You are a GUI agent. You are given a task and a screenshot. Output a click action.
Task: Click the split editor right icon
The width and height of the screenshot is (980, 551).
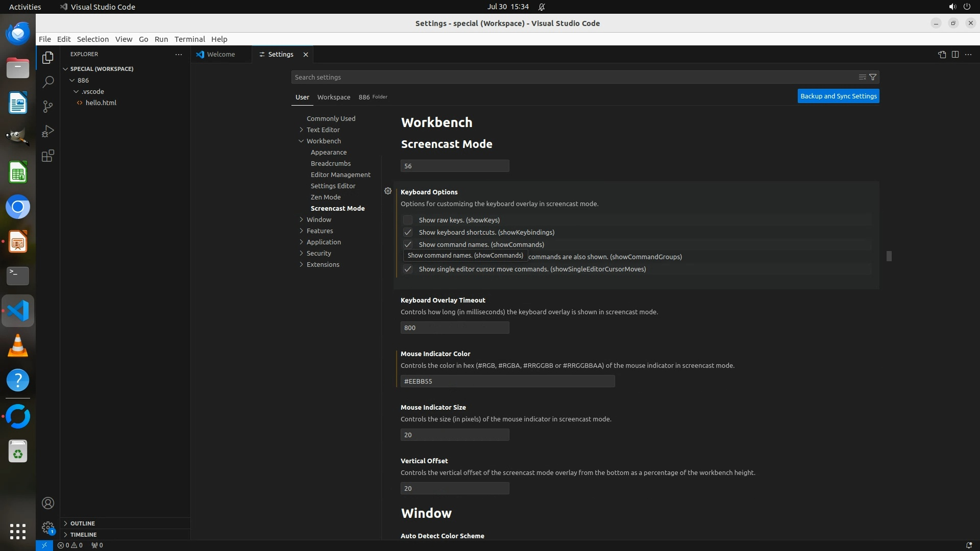[x=955, y=55]
